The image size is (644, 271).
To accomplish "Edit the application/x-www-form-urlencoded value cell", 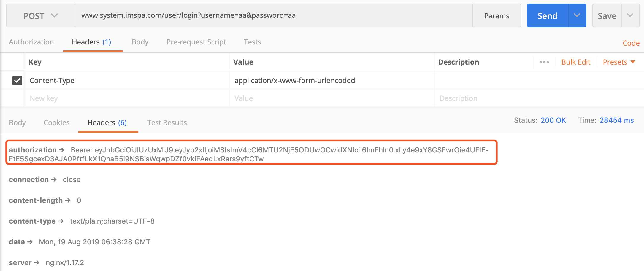I will [x=332, y=80].
